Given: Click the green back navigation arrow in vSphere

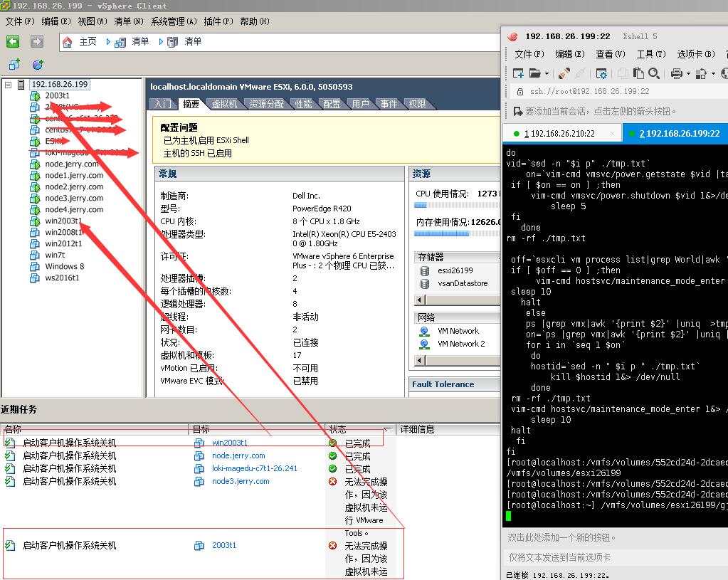Looking at the screenshot, I should click(x=13, y=42).
